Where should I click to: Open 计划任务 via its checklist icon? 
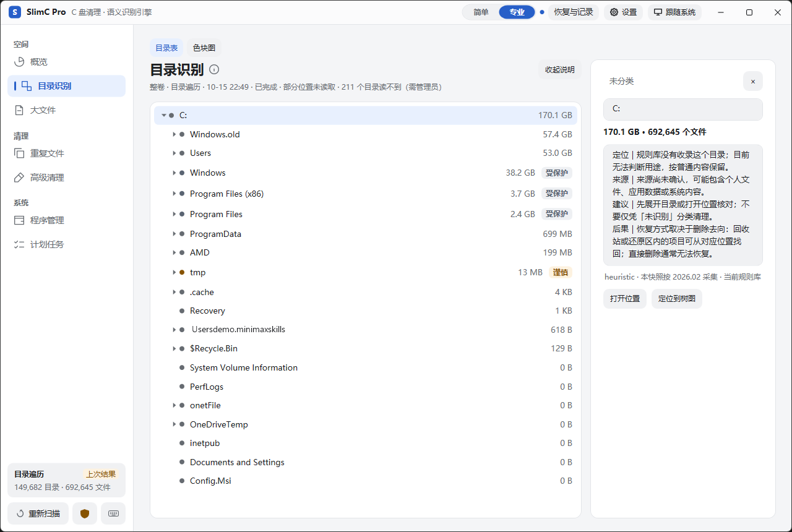[19, 244]
